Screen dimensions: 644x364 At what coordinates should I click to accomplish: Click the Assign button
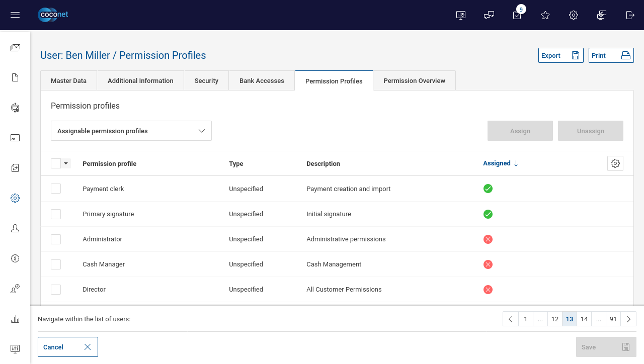[520, 131]
